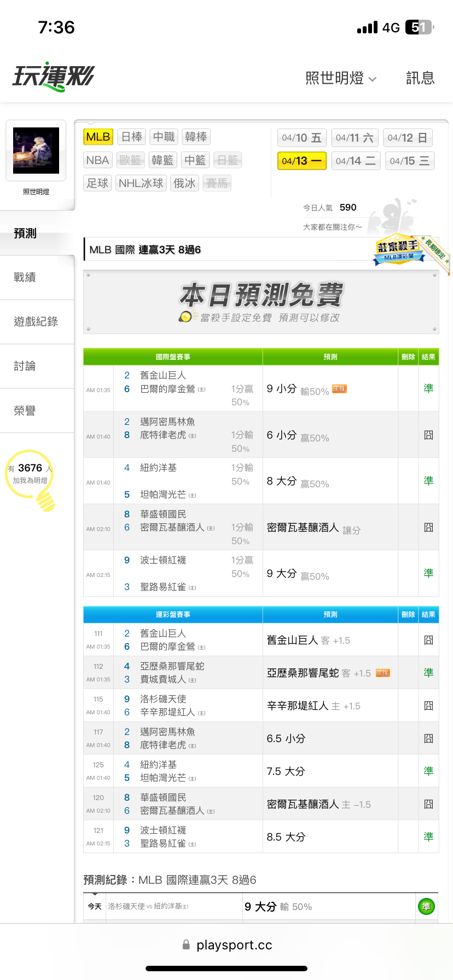The width and height of the screenshot is (453, 980).
Task: Click the 運彩盤賽事 table header
Action: 173,615
